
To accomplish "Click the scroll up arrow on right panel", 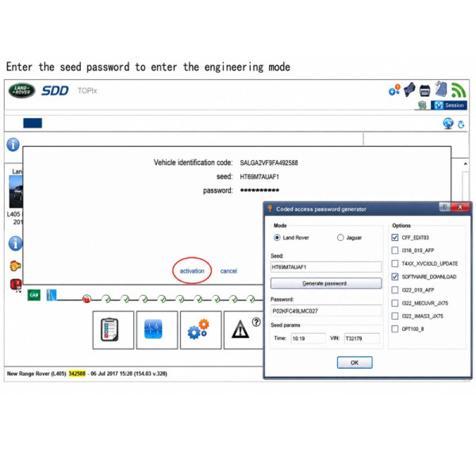I will pos(466,164).
